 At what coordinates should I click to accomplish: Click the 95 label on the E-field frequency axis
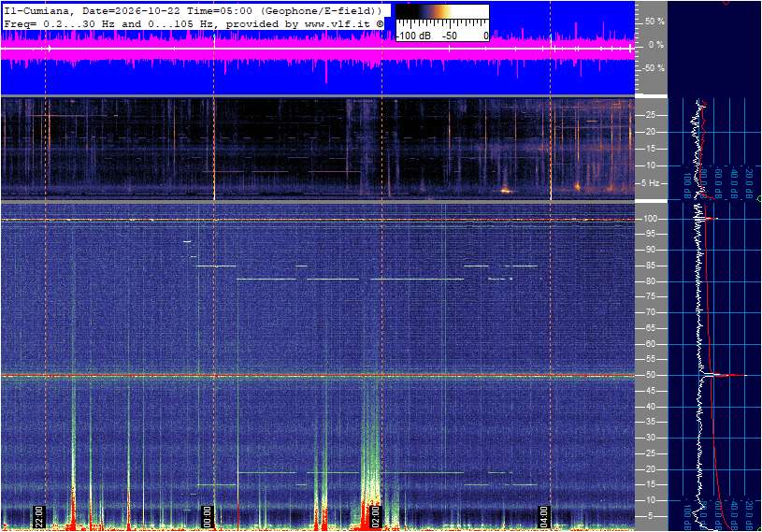point(650,234)
